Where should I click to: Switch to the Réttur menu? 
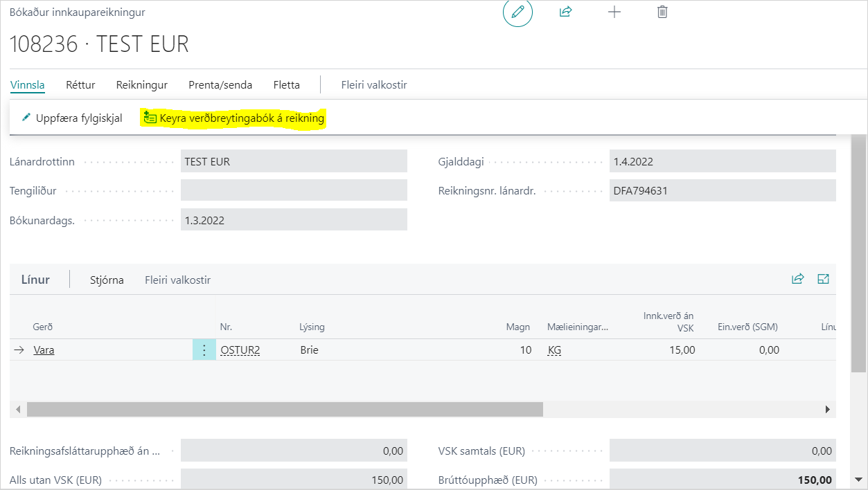coord(80,85)
